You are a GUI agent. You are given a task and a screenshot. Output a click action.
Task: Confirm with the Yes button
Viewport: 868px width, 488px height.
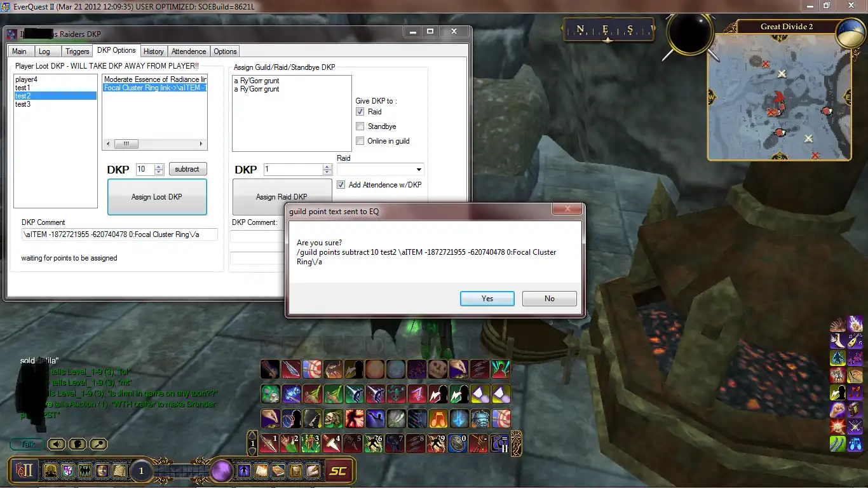(x=487, y=299)
